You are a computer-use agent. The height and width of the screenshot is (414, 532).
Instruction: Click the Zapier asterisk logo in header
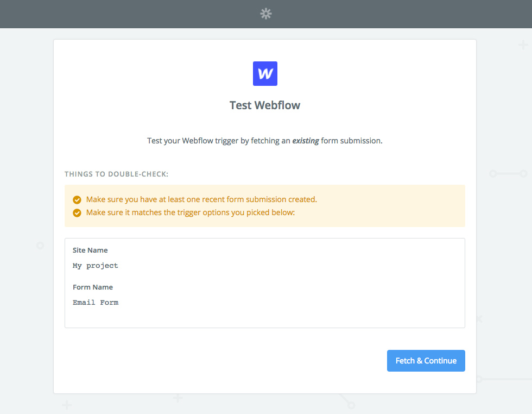point(266,14)
